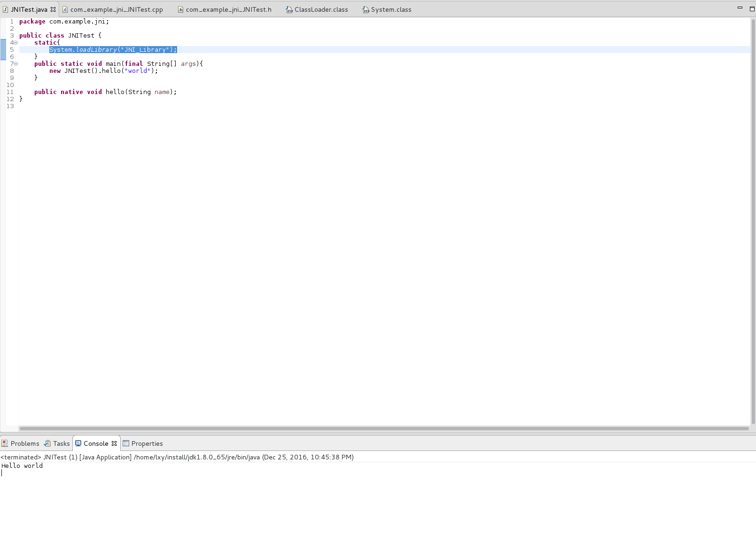Viewport: 756px width, 553px height.
Task: Open the ClassLoader.class tab
Action: pos(321,9)
